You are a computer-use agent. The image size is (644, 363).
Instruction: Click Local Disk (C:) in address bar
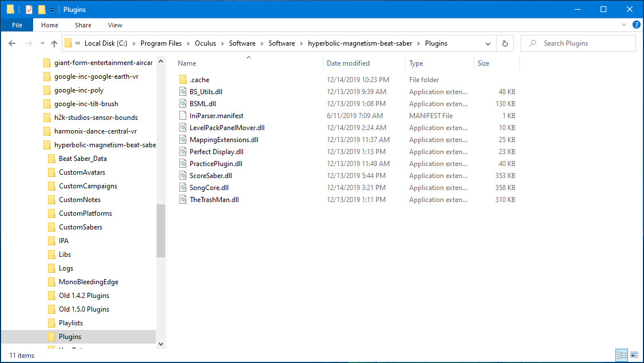(106, 43)
